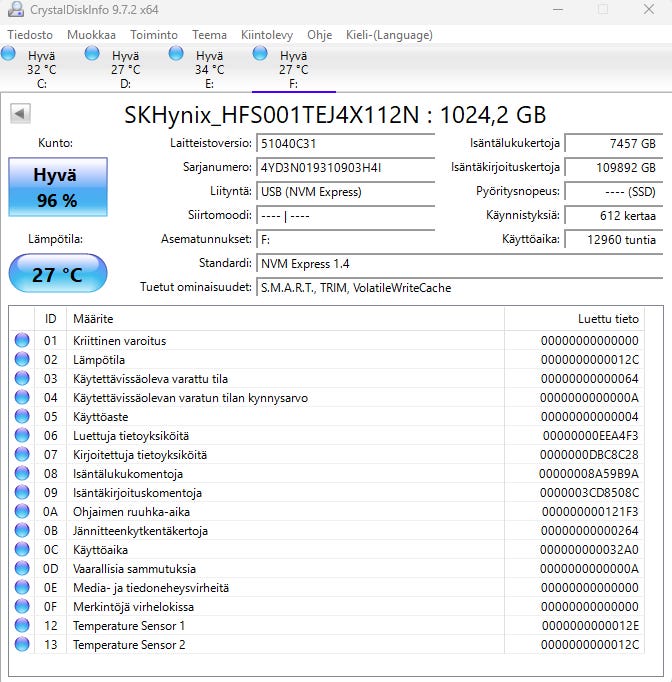Image resolution: width=672 pixels, height=682 pixels.
Task: Click the Hyvä 96 % health status button
Action: tap(57, 188)
